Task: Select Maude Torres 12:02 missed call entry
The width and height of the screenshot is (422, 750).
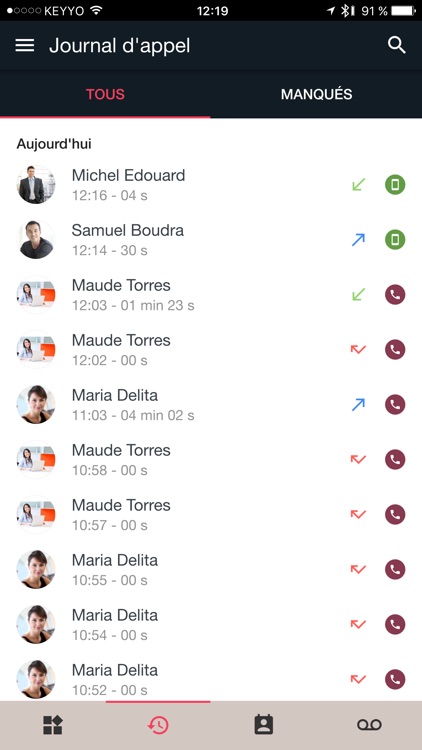Action: (211, 350)
